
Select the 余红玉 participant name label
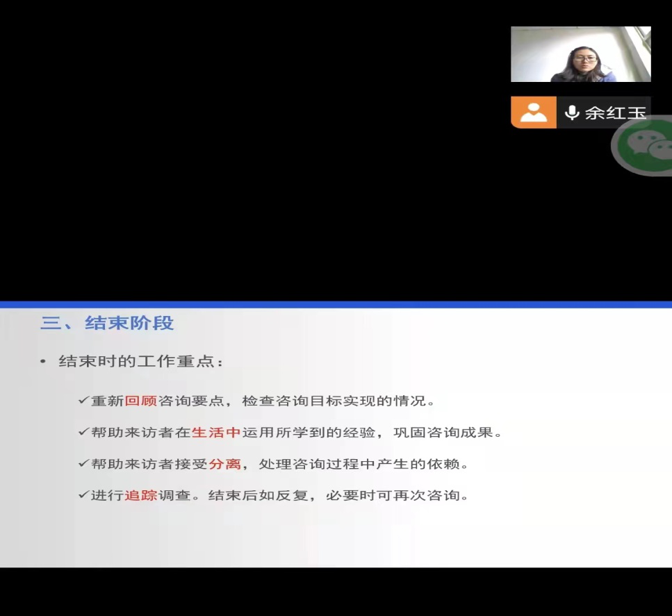pyautogui.click(x=615, y=113)
